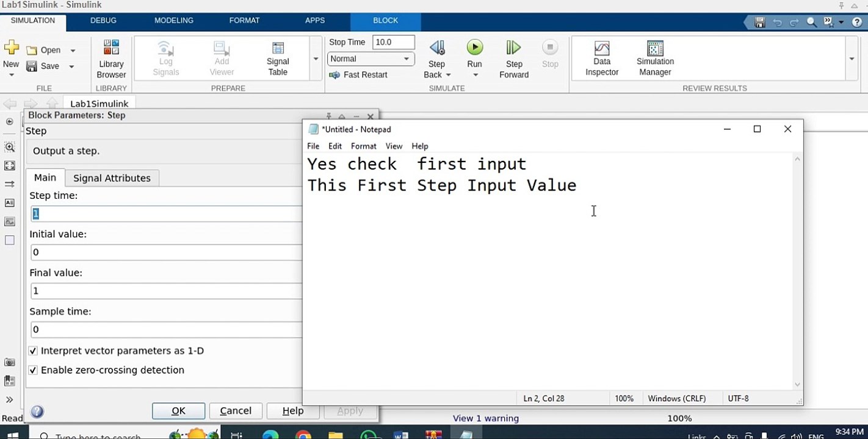The width and height of the screenshot is (868, 439).
Task: Click the View 1 warning link
Action: [x=486, y=418]
